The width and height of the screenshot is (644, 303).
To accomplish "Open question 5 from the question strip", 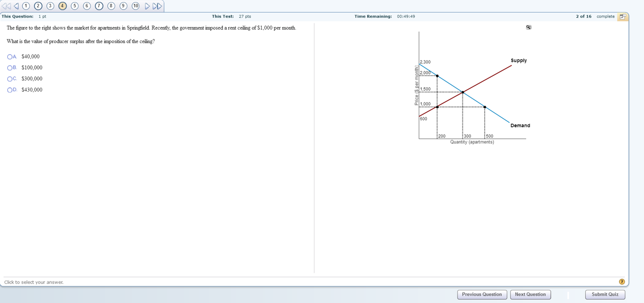I will 74,5.
